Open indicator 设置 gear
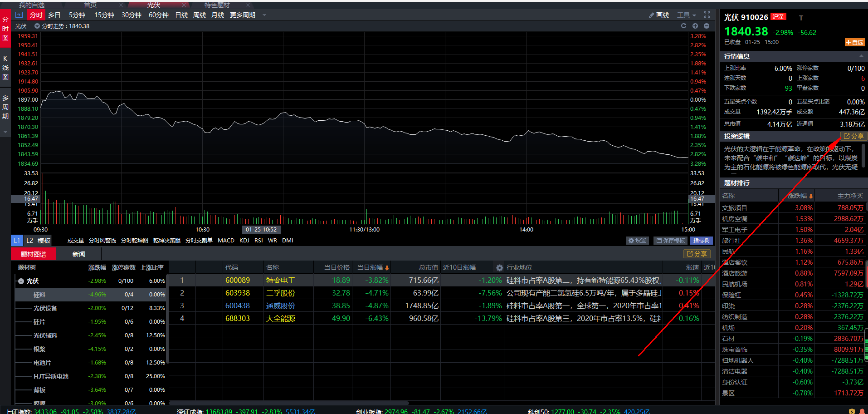The height and width of the screenshot is (414, 868). click(638, 241)
